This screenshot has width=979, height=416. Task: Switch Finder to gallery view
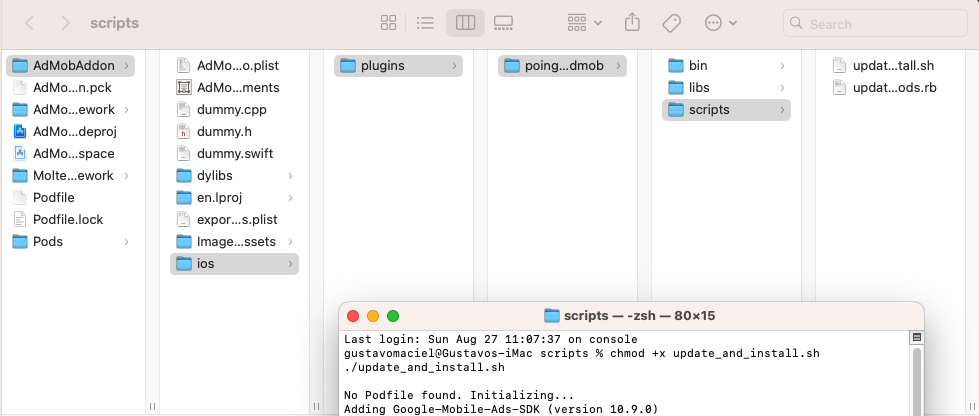503,23
